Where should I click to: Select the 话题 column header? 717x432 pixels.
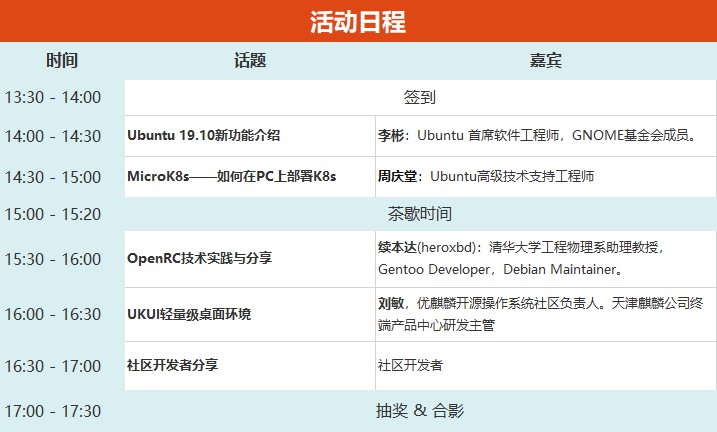coord(250,60)
